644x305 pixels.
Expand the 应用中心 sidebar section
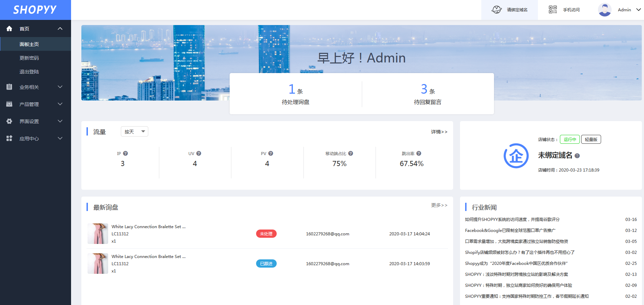(35, 138)
